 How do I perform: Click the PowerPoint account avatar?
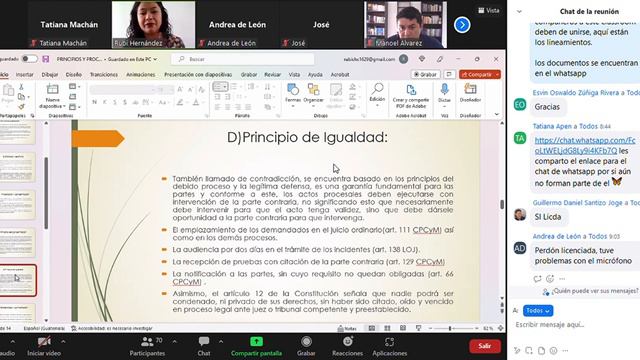coord(403,59)
